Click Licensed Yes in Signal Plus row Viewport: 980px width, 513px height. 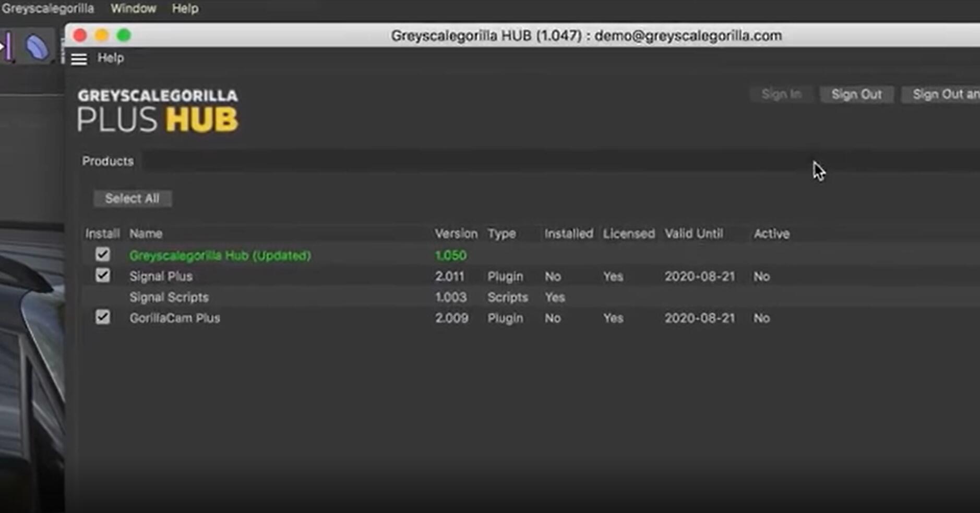coord(613,276)
